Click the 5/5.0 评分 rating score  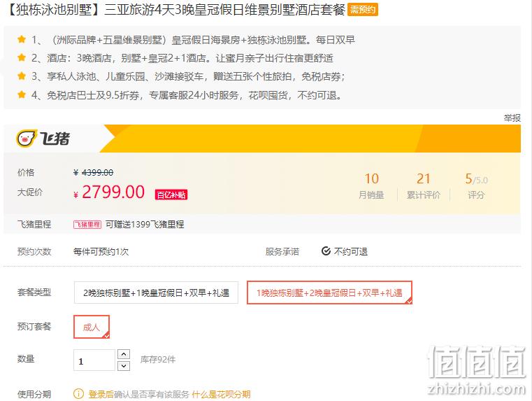[x=476, y=185]
